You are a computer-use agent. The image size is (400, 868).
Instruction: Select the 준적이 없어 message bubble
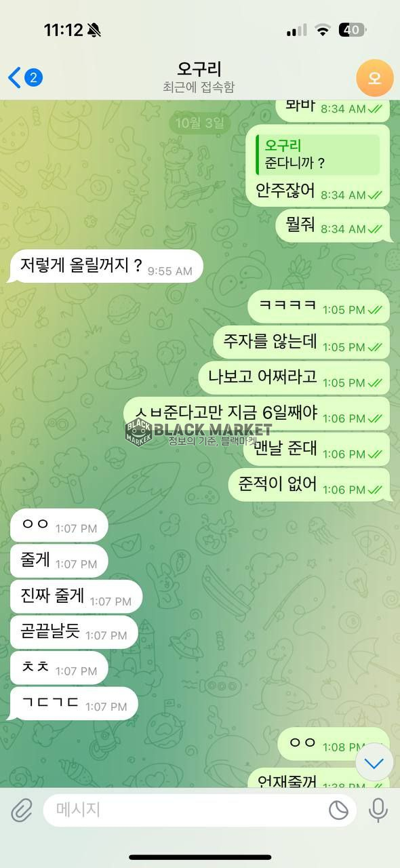tap(309, 485)
